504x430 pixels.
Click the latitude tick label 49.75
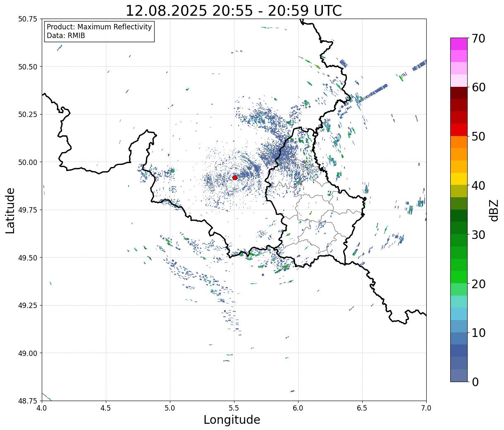[x=28, y=210]
